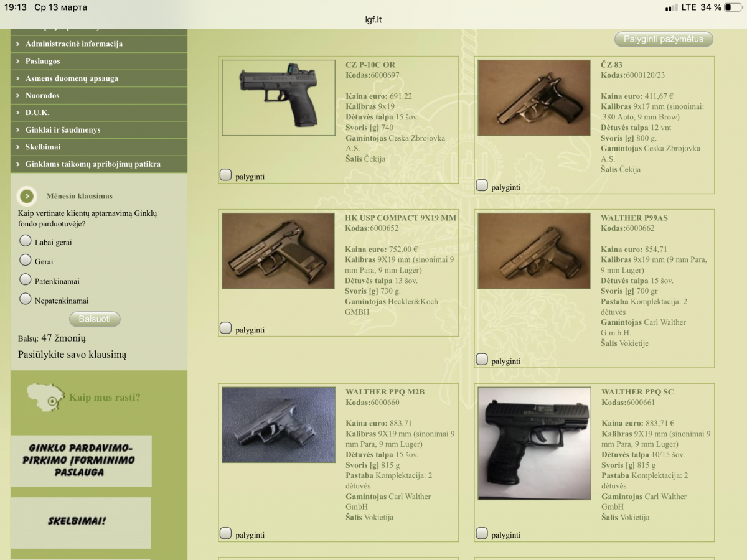Open the WALTHER P99AS title link
Image resolution: width=747 pixels, height=560 pixels.
coord(634,218)
